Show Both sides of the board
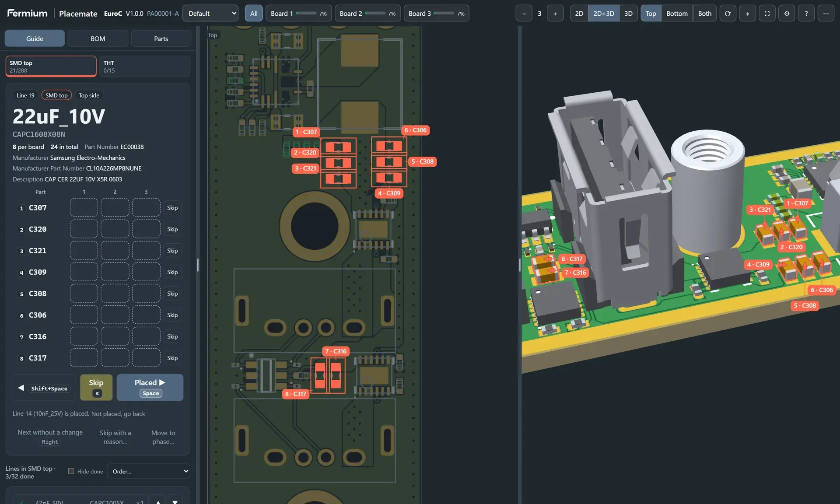This screenshot has width=840, height=504. pyautogui.click(x=704, y=14)
